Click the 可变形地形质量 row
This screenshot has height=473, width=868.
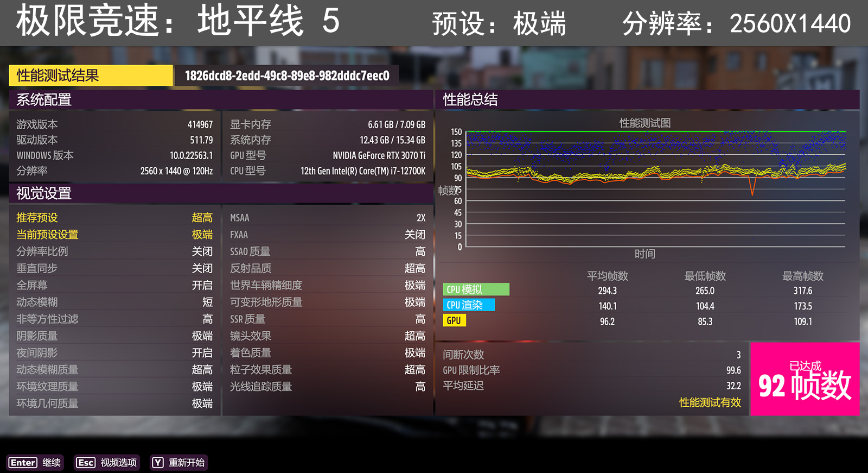click(328, 302)
